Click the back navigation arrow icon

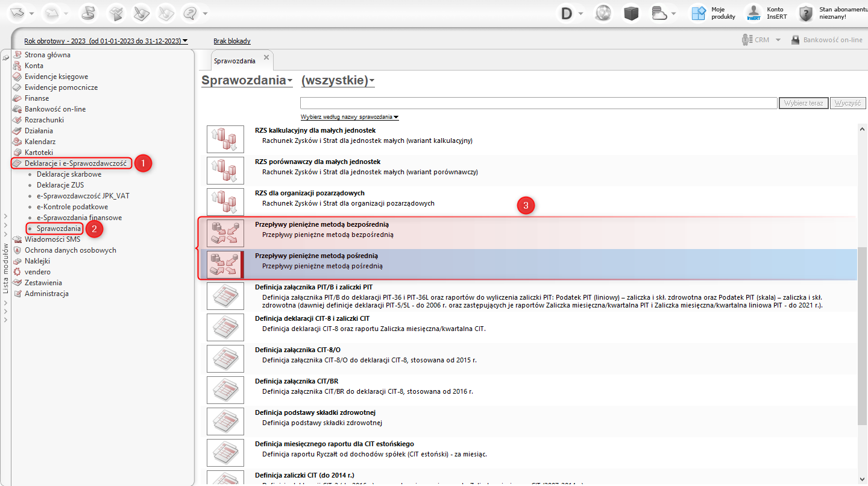(17, 13)
